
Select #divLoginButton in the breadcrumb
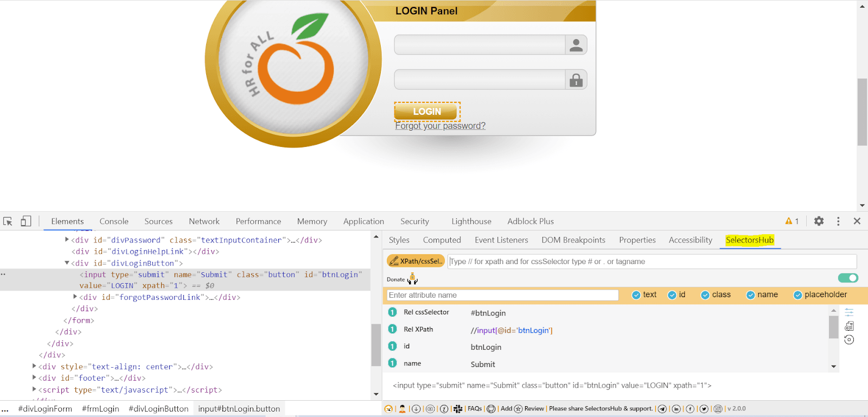158,409
